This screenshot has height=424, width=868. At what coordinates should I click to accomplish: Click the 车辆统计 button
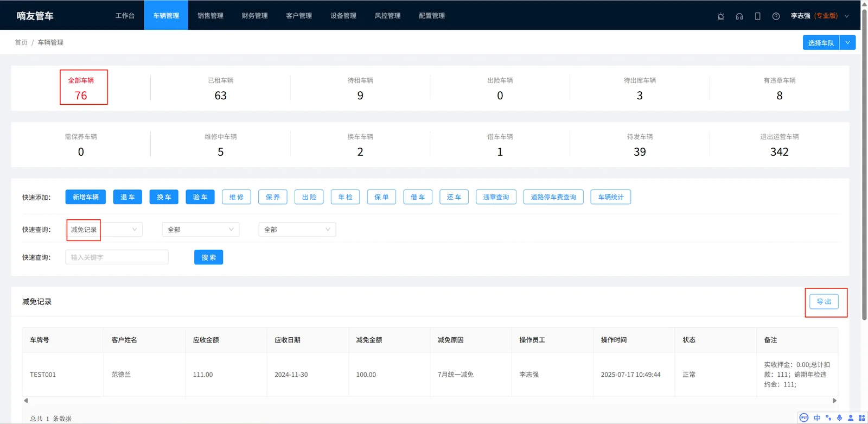coord(611,197)
